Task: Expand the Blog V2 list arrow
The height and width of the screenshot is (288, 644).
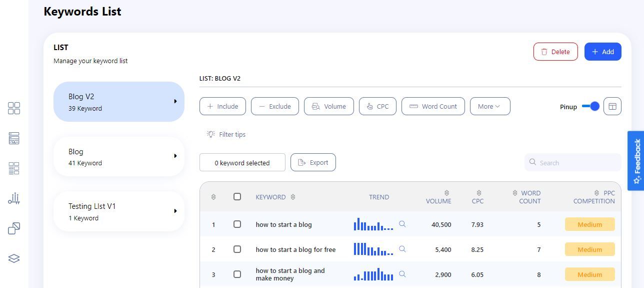Action: click(x=175, y=101)
